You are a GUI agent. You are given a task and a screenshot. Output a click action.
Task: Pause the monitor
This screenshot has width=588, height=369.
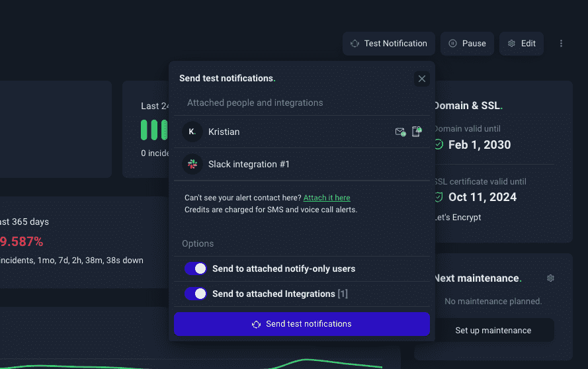467,44
